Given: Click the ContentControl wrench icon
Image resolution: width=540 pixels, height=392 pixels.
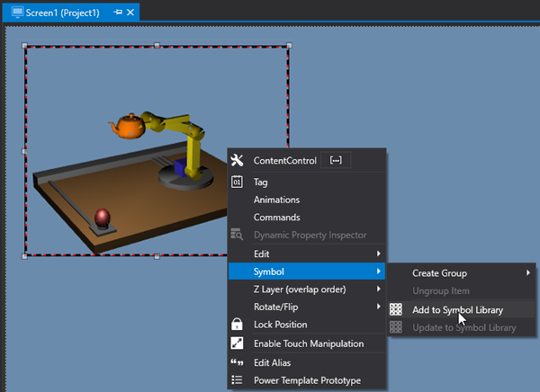Looking at the screenshot, I should tap(238, 161).
